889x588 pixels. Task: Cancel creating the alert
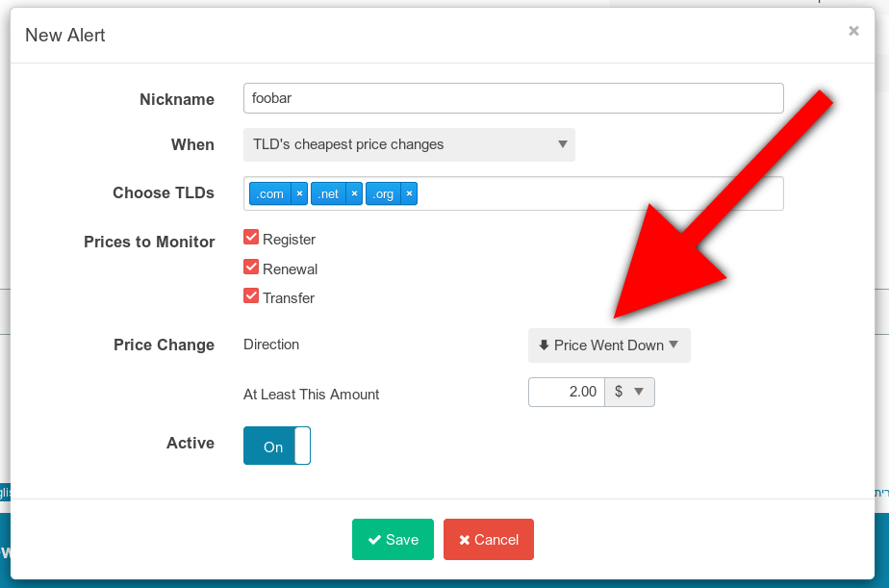click(x=489, y=539)
